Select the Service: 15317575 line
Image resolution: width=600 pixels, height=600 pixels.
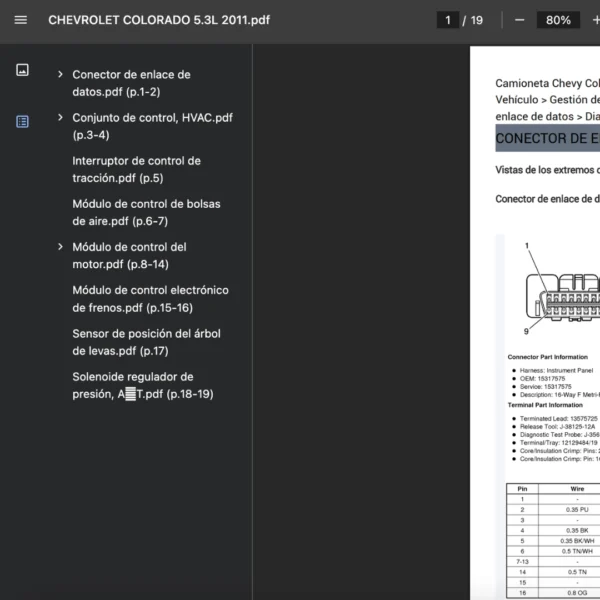click(546, 386)
